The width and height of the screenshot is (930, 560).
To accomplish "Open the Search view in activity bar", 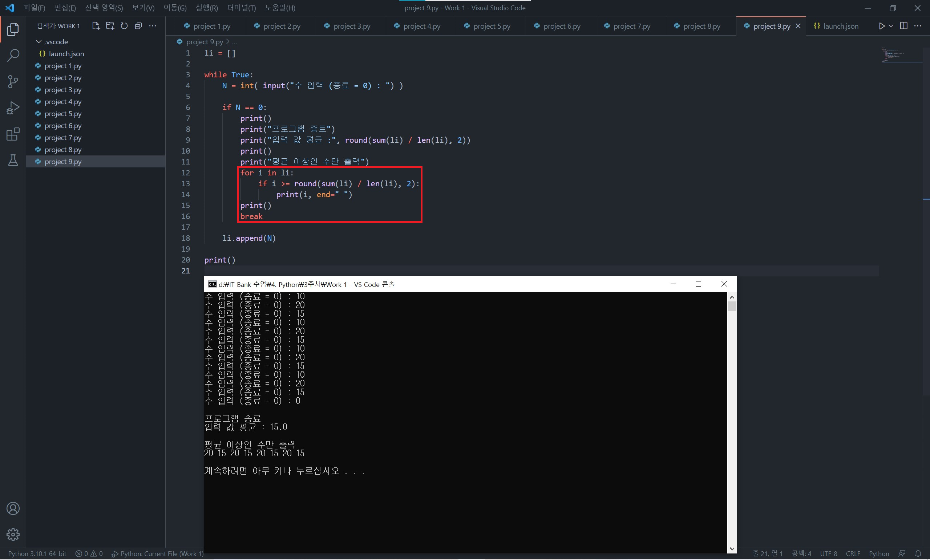I will coord(13,55).
